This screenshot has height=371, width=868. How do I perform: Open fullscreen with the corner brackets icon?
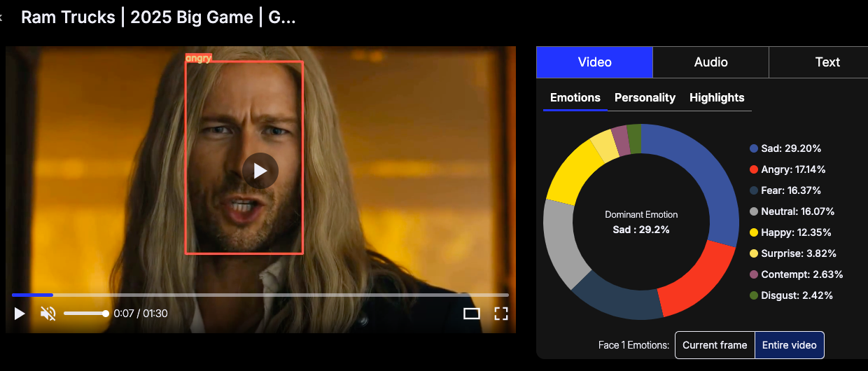[x=501, y=314]
